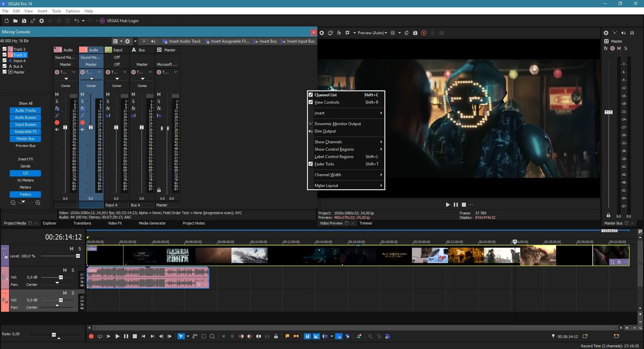Open Track 2 automation mode dropdown arrow
The height and width of the screenshot is (349, 644).
(74, 72)
